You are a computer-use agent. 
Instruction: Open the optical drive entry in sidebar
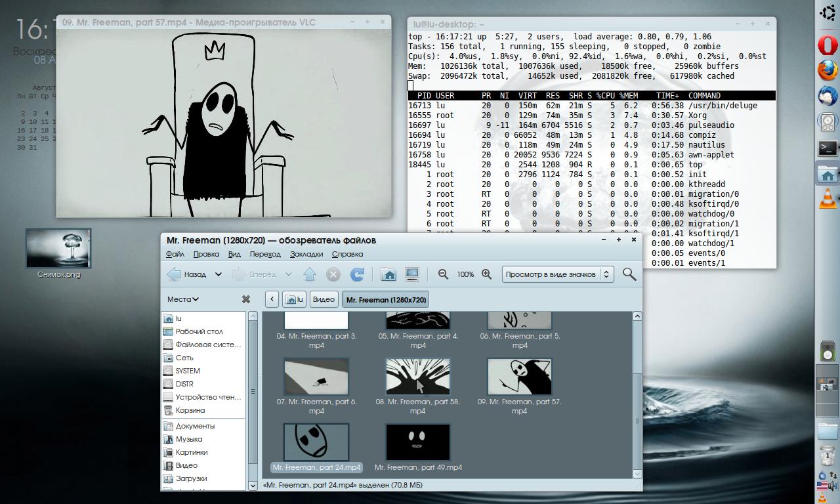(x=203, y=397)
